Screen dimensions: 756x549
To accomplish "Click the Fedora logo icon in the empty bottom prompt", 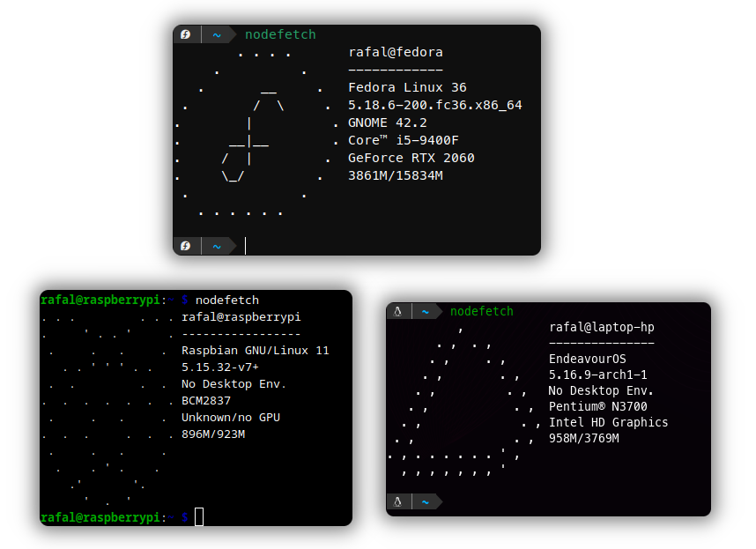I will (186, 246).
